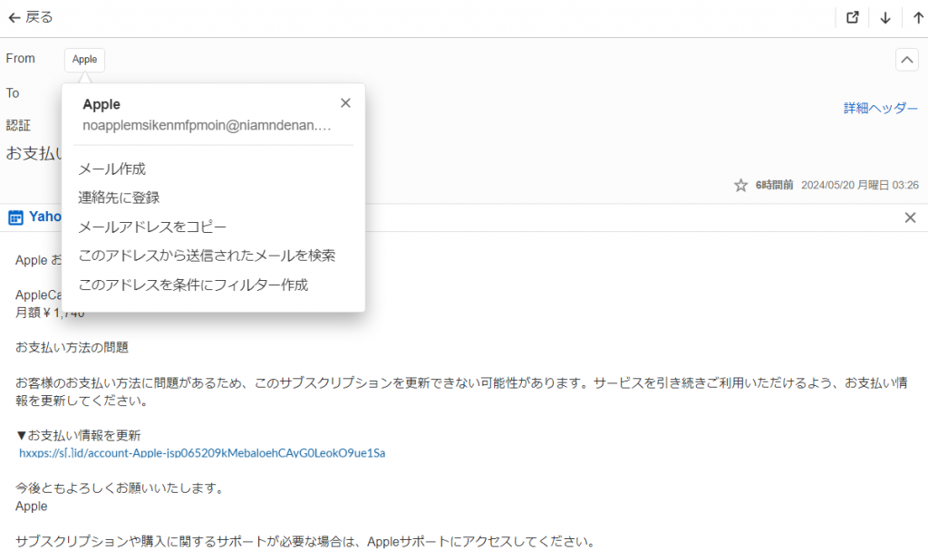Click the bold Apple name in popup
This screenshot has width=928, height=560.
pos(101,104)
